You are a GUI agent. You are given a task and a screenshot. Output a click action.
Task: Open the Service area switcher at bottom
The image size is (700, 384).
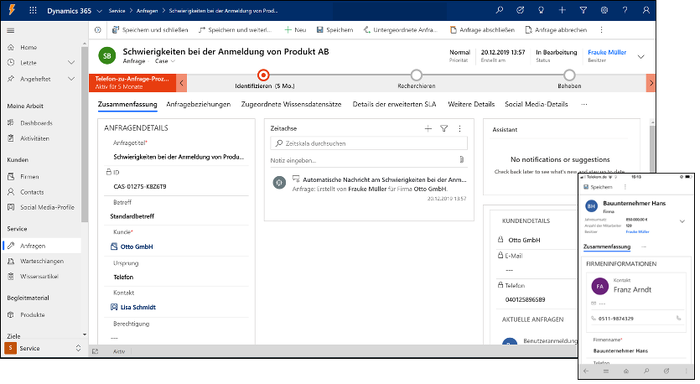click(43, 348)
